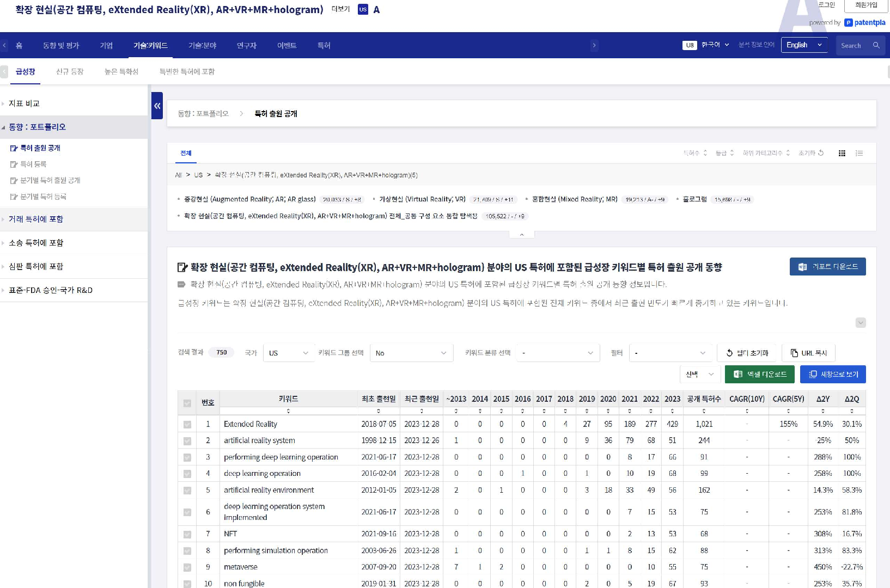This screenshot has height=588, width=890.
Task: Toggle checkbox for performing simulation operation row
Action: coord(187,551)
